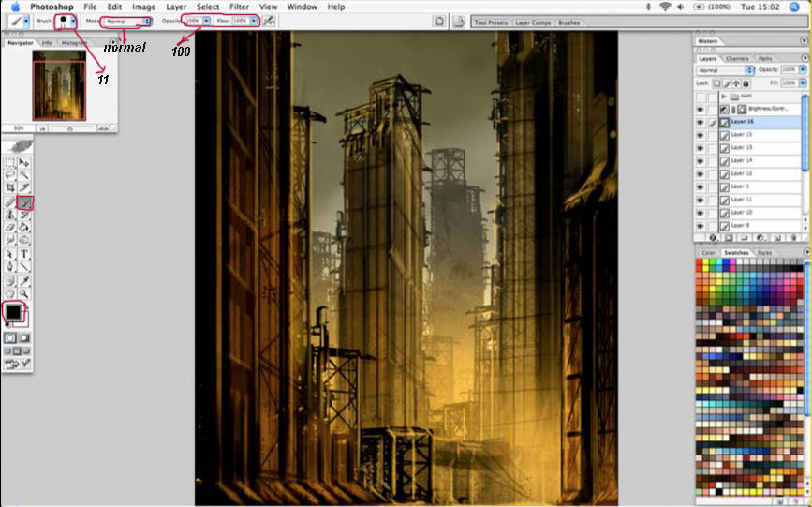Screen dimensions: 812x507
Task: Hide Layer 15 via its eye icon
Action: [701, 135]
